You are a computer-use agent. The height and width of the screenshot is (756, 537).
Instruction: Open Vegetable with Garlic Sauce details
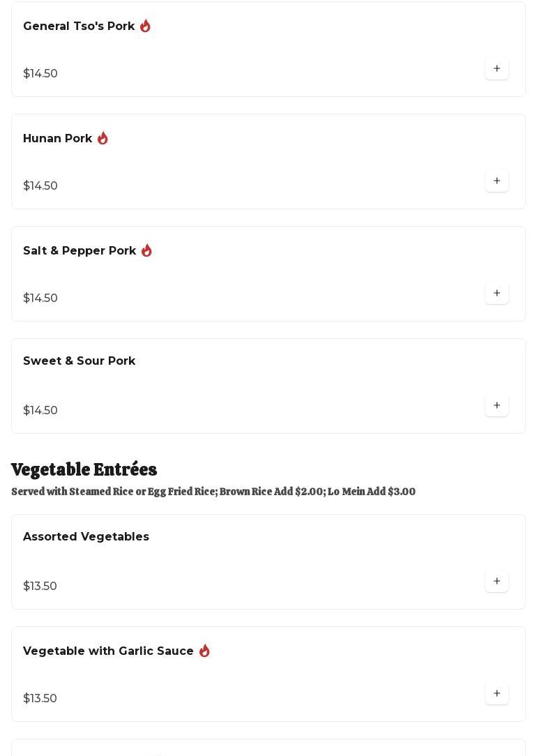[x=108, y=651]
